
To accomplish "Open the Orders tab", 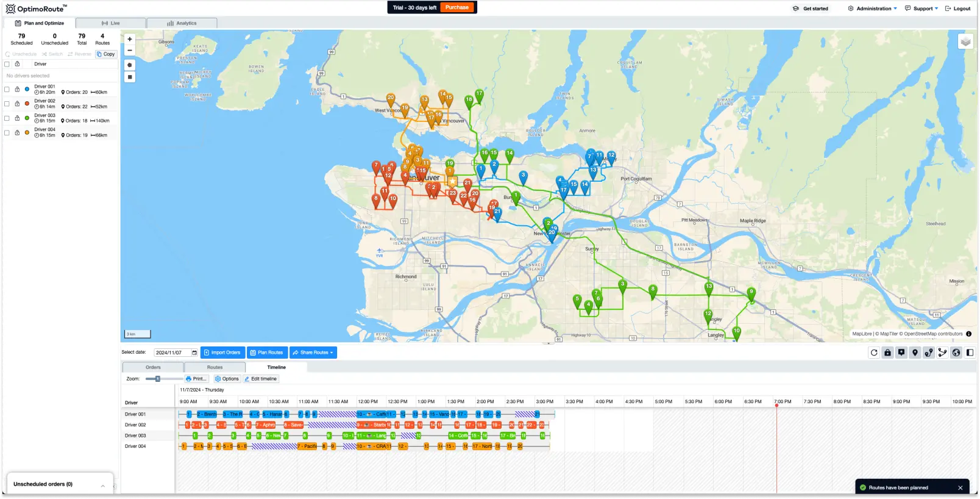I will point(153,367).
